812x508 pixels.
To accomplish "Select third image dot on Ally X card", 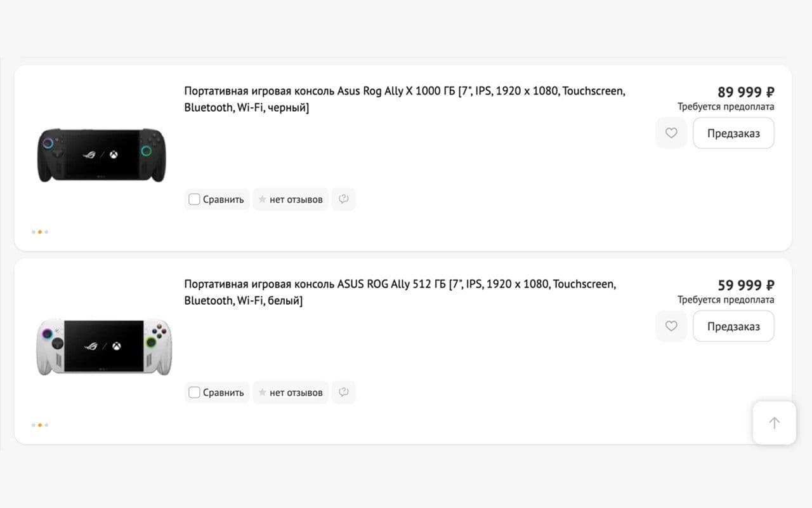I will 46,232.
